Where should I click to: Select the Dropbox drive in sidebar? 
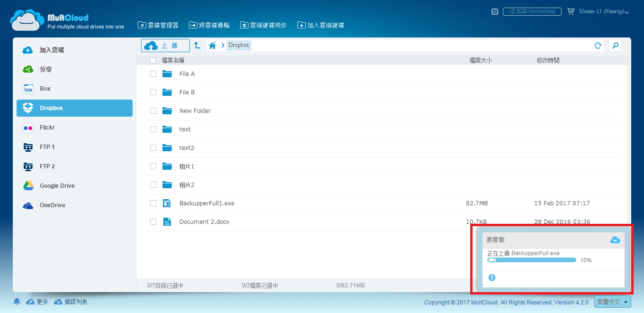point(74,108)
